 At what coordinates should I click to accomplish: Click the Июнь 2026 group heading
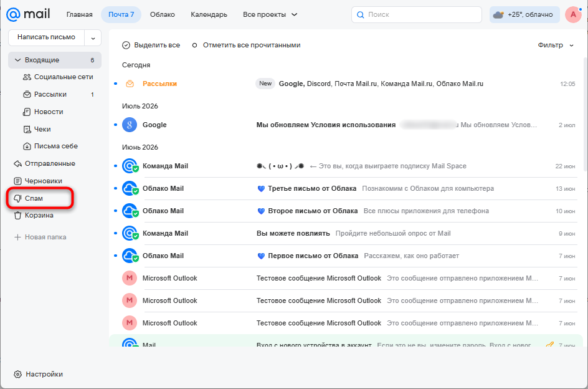(x=140, y=147)
